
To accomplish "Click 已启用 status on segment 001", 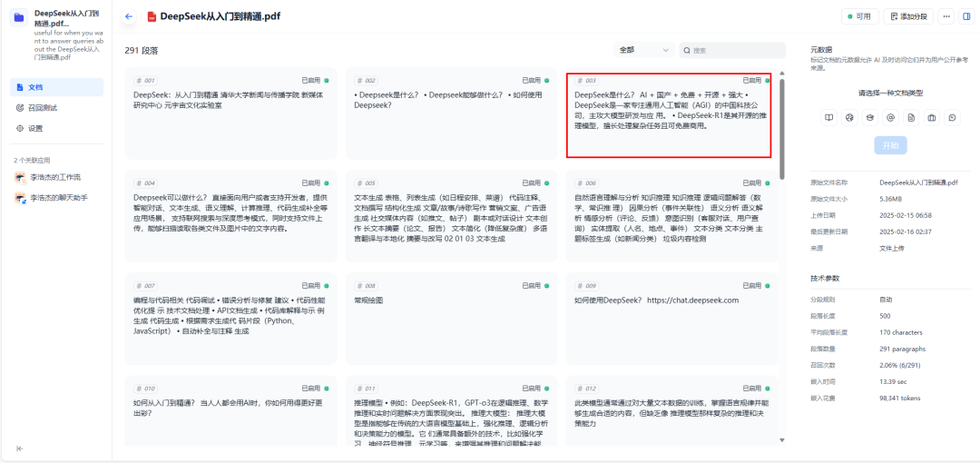I will point(315,81).
